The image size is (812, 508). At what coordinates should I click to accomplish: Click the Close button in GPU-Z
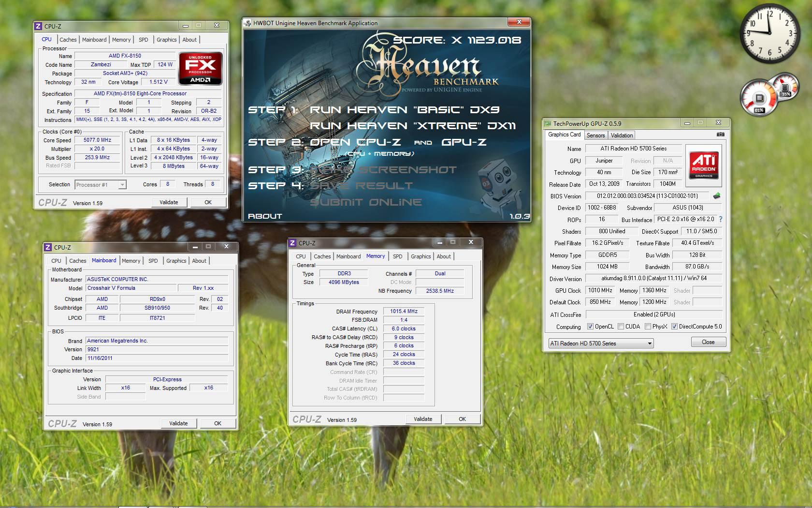point(708,342)
